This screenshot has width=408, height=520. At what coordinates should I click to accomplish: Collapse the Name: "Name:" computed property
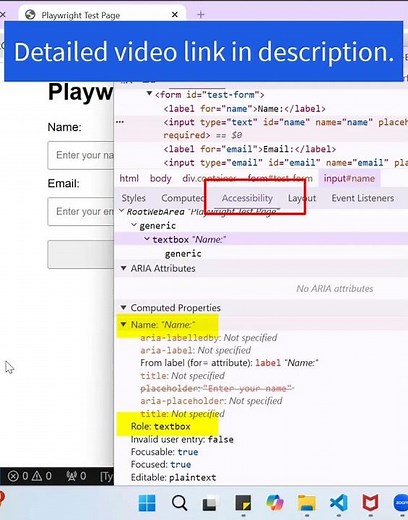(x=123, y=324)
